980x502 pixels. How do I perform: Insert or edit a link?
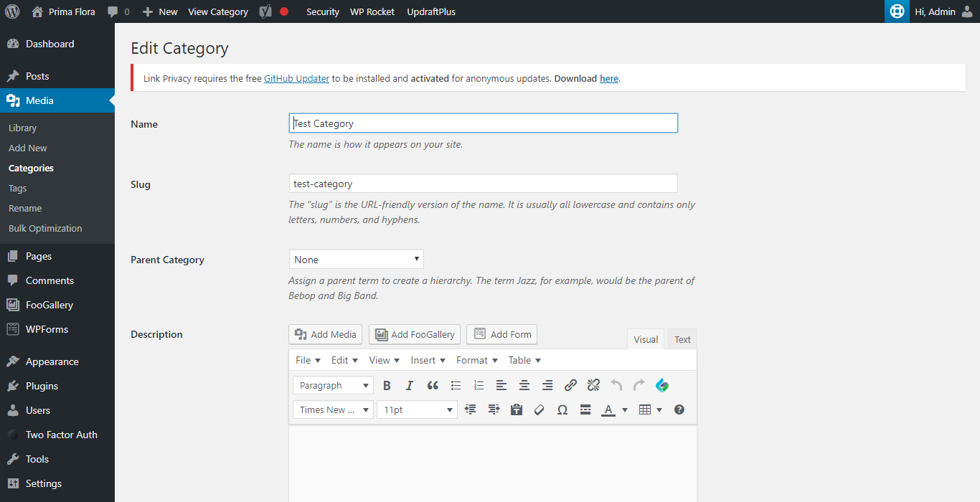tap(570, 386)
